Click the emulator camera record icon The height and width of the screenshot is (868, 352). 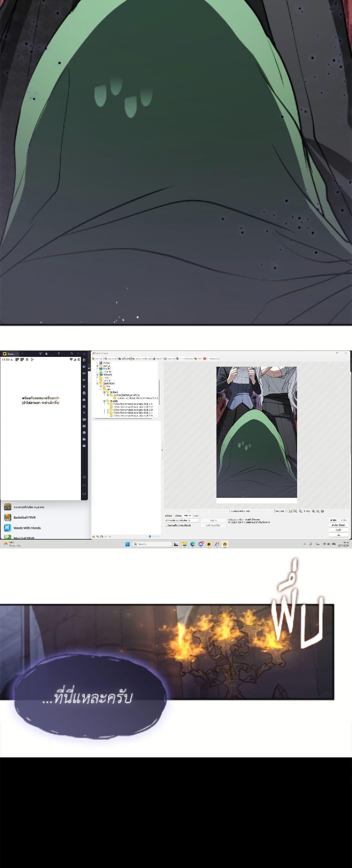[x=84, y=419]
